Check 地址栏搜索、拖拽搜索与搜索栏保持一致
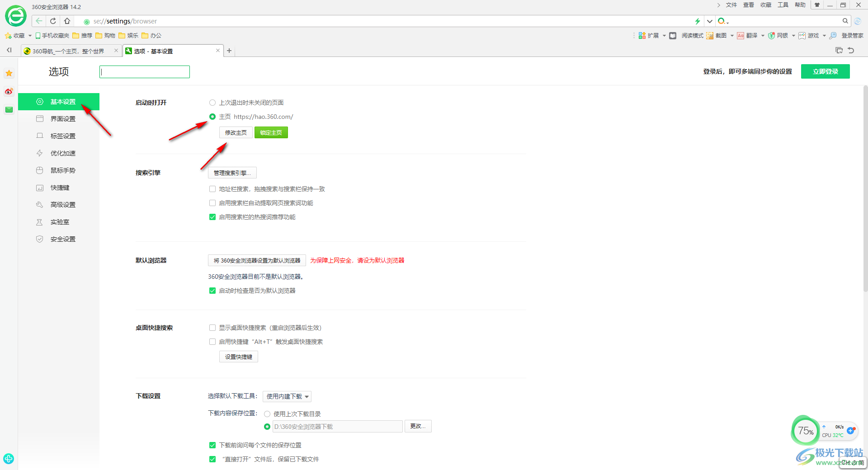The image size is (868, 470). (x=212, y=189)
